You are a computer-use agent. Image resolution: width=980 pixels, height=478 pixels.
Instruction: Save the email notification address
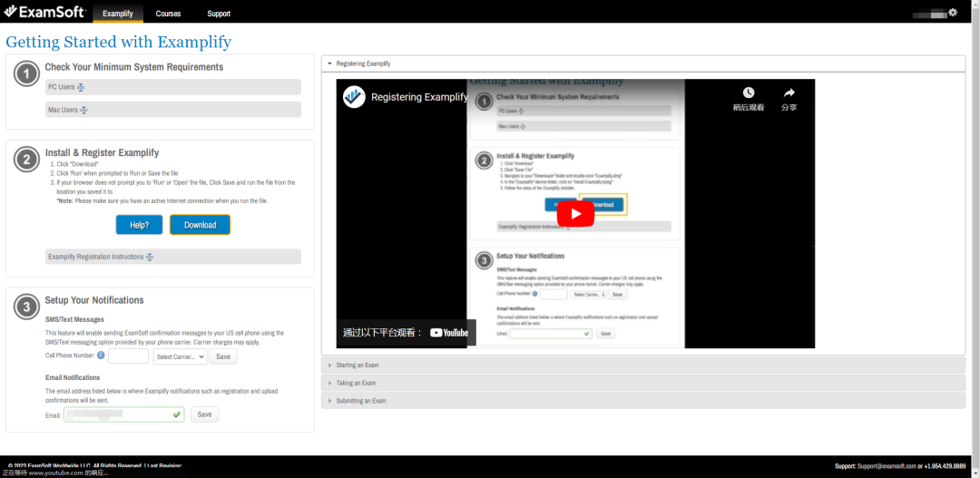205,415
